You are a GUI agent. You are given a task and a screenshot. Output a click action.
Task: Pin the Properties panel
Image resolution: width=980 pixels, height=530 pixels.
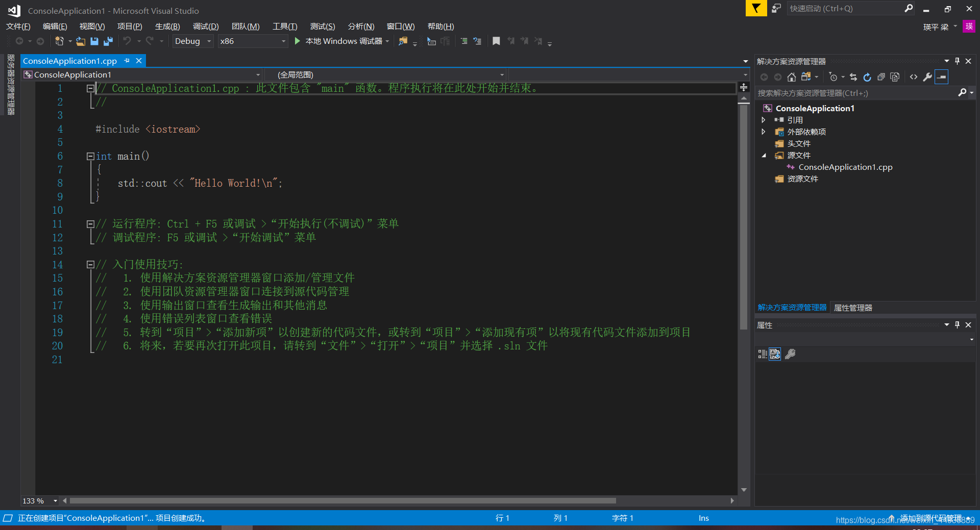(x=957, y=325)
